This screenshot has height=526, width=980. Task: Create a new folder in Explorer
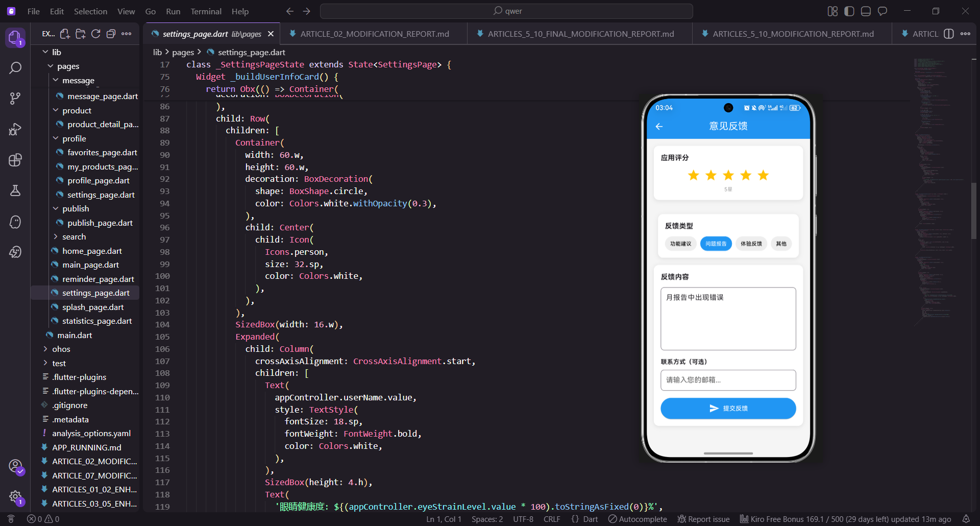coord(80,34)
